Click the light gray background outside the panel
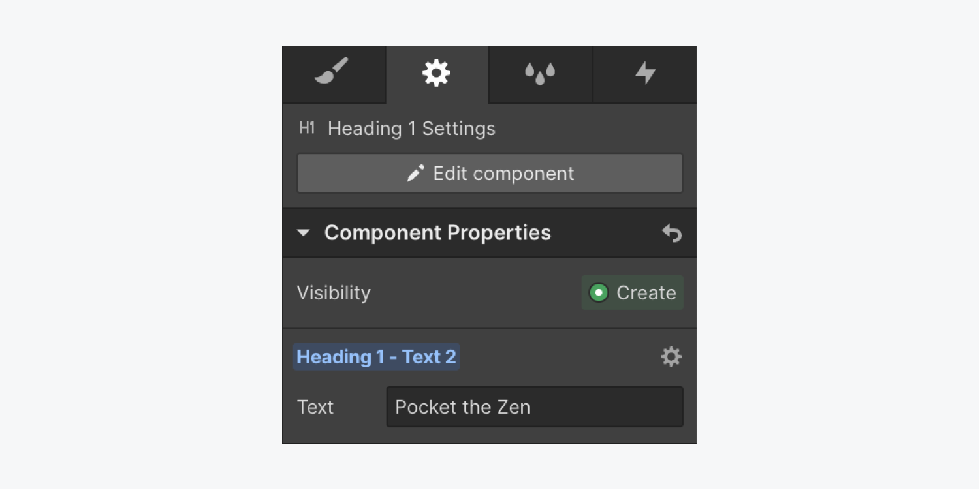 click(x=140, y=245)
